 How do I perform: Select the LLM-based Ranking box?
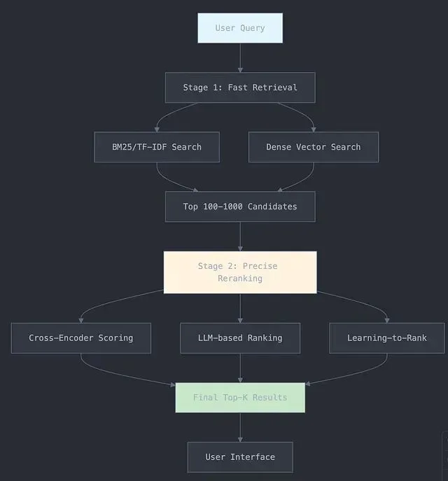tap(240, 337)
